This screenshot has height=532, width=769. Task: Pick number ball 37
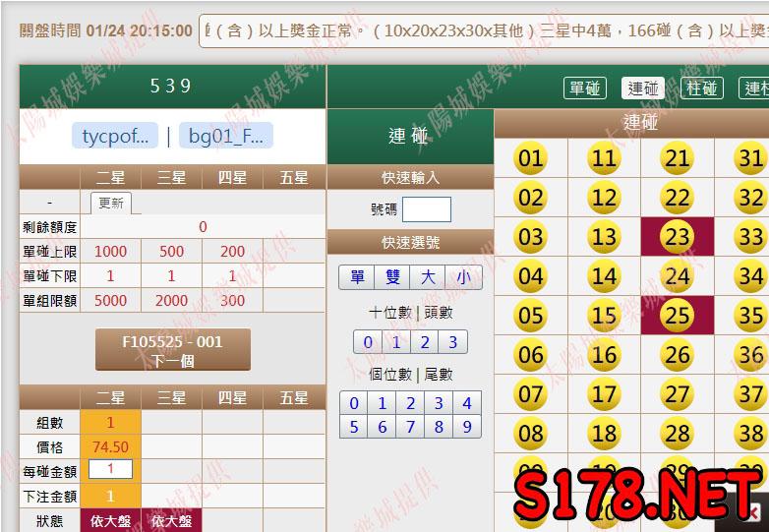tap(751, 393)
